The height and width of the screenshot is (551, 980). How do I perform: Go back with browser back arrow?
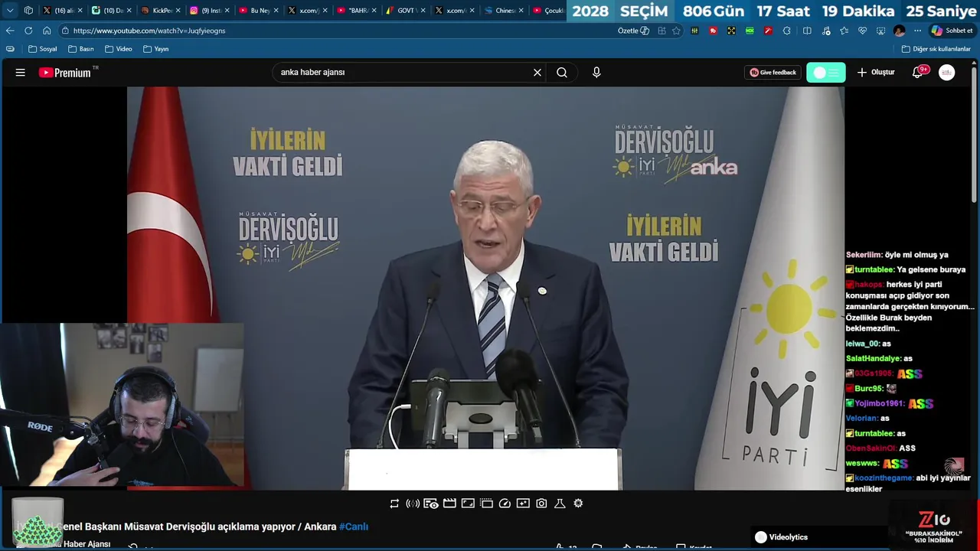(10, 31)
